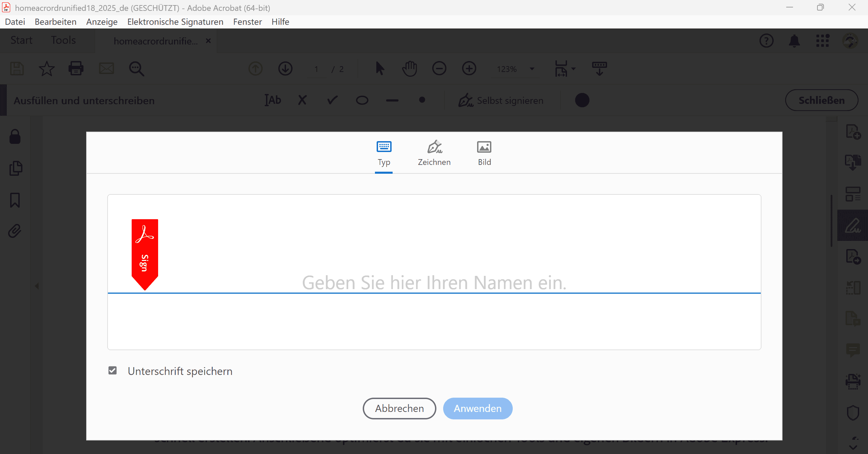Open the Elektronische Signaturen menu
Viewport: 868px width, 454px height.
tap(175, 22)
